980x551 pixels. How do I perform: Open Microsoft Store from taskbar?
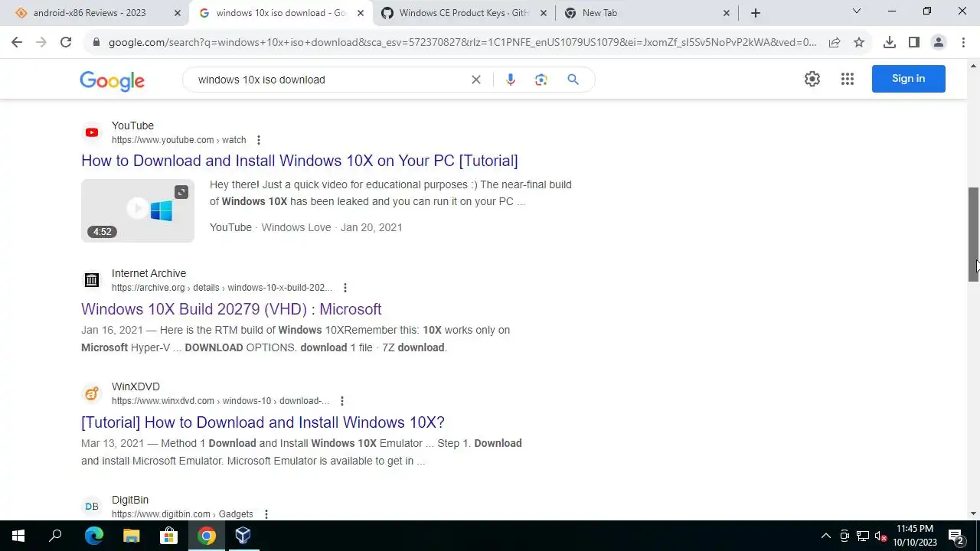point(169,536)
